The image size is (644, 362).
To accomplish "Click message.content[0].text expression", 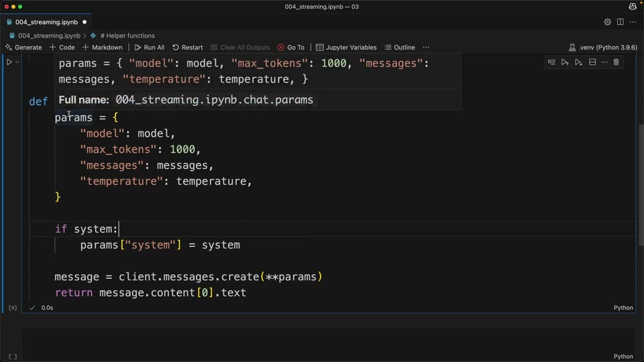I will (x=172, y=293).
